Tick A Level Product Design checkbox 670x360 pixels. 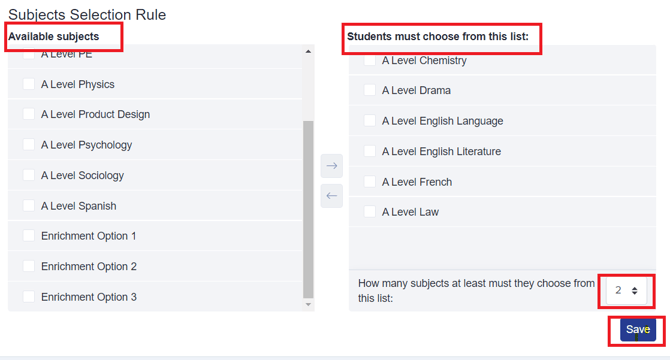(29, 114)
